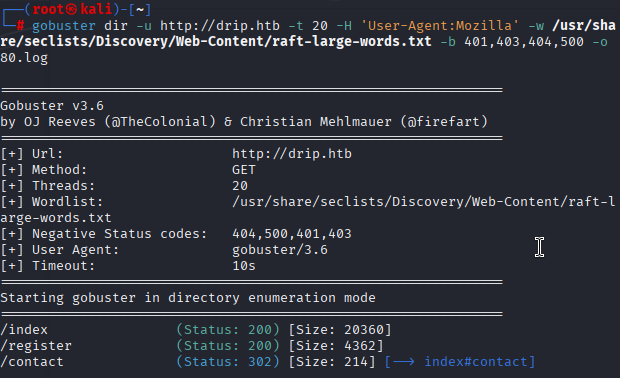
Task: Click the 'Wordlist:' setting label
Action: [x=68, y=202]
